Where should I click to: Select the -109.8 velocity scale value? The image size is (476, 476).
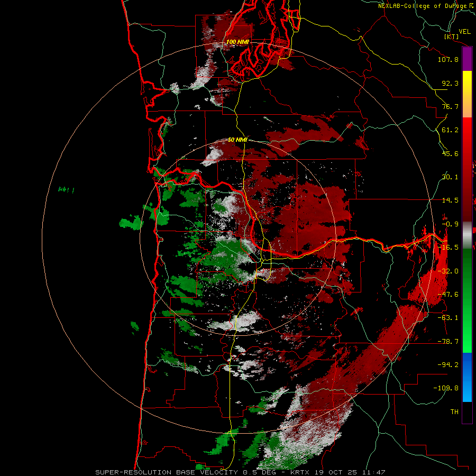(446, 388)
